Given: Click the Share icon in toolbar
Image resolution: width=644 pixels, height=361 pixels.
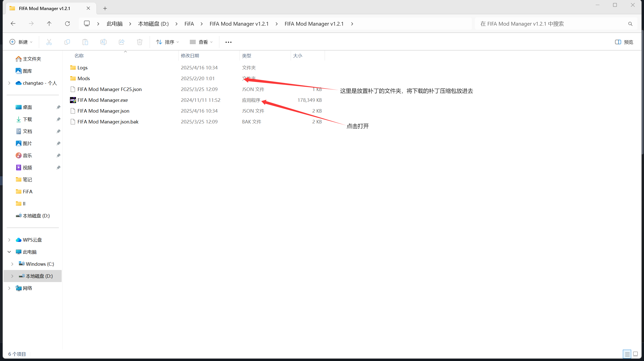Looking at the screenshot, I should (122, 42).
